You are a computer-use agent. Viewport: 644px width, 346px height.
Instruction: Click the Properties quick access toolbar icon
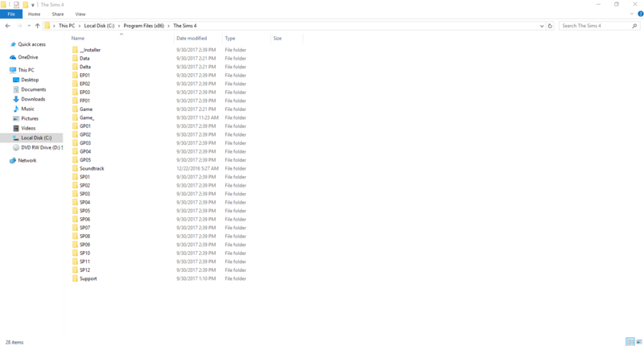16,5
